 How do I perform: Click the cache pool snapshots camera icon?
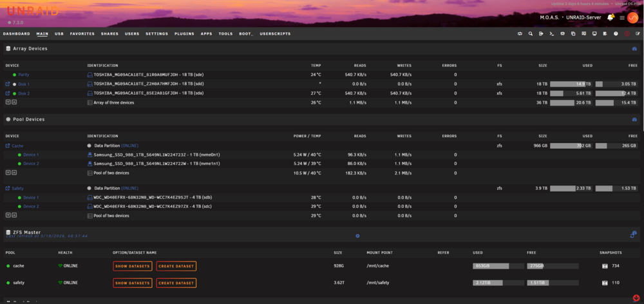605,266
